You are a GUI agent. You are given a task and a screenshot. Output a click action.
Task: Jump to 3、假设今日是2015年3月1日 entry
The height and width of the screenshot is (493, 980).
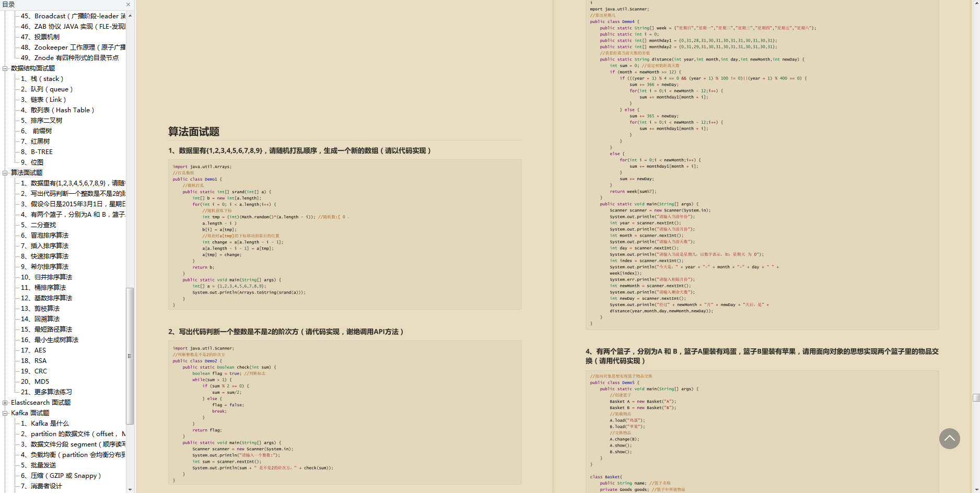(x=73, y=204)
